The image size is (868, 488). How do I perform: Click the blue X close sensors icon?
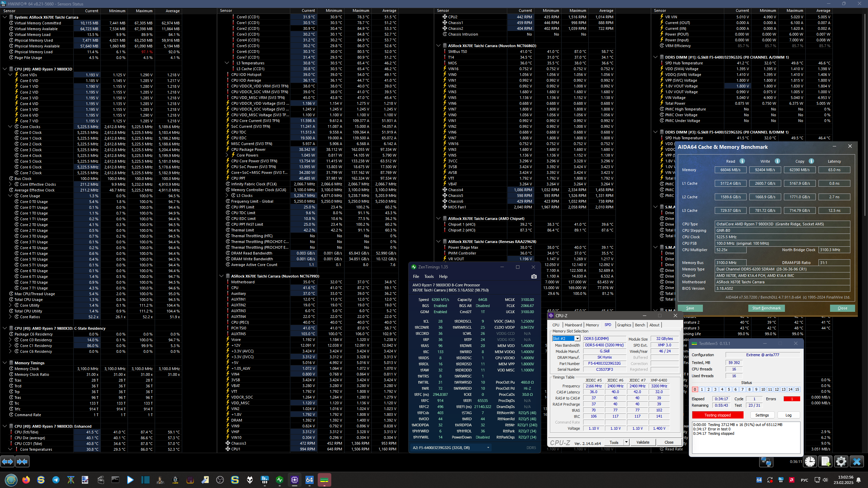857,462
